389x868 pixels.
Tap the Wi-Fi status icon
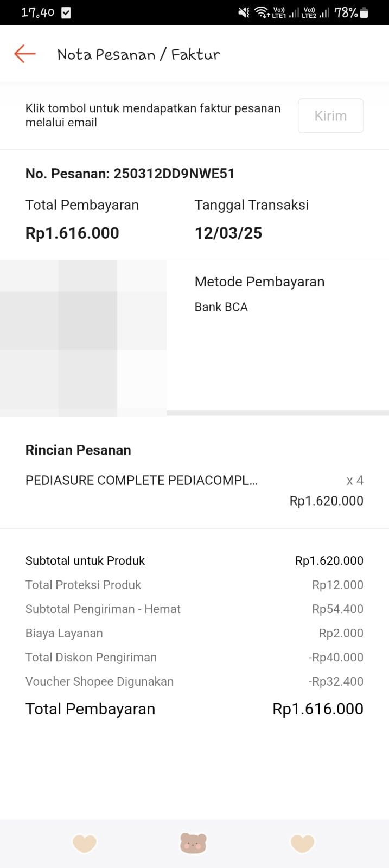[262, 12]
